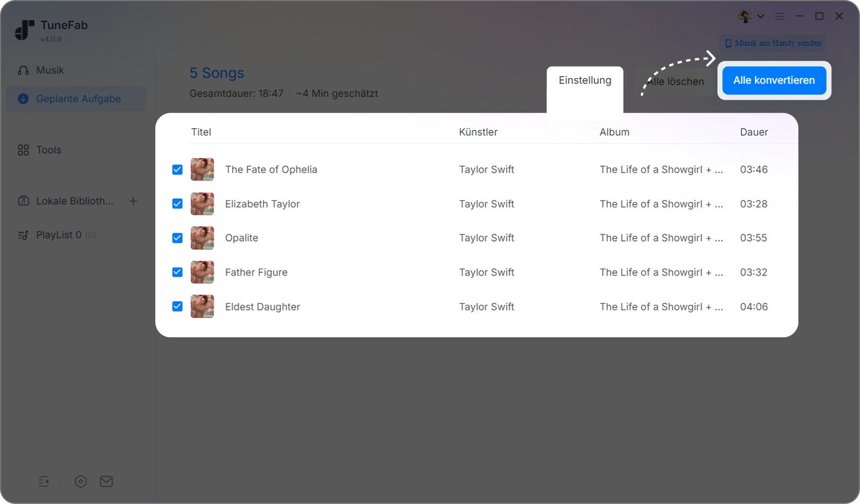Uncheck The Fate of Ophelia checkbox
Viewport: 860px width, 504px height.
point(177,169)
